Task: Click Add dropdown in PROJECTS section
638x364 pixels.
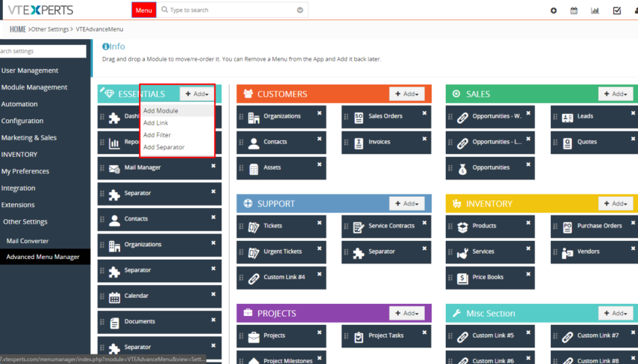Action: [x=407, y=314]
